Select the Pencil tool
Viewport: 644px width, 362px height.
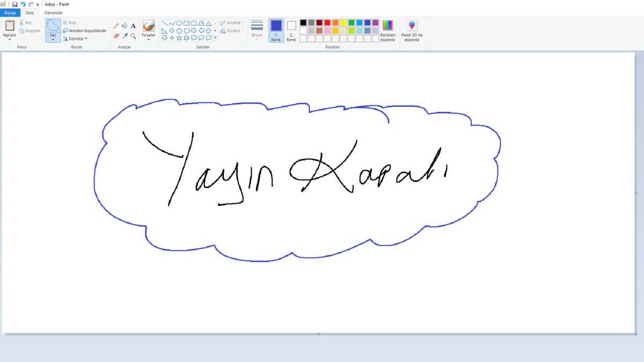(116, 26)
